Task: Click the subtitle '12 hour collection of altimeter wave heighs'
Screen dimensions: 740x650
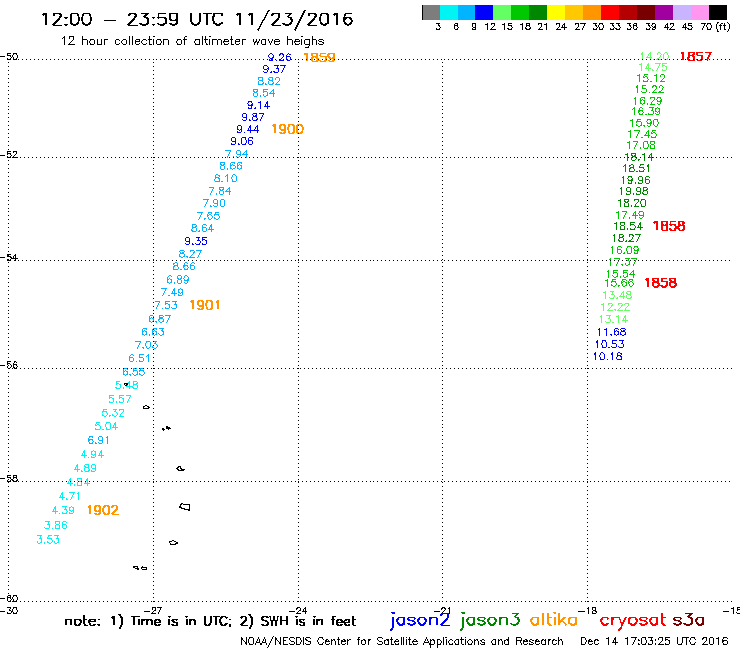Action: (x=193, y=42)
